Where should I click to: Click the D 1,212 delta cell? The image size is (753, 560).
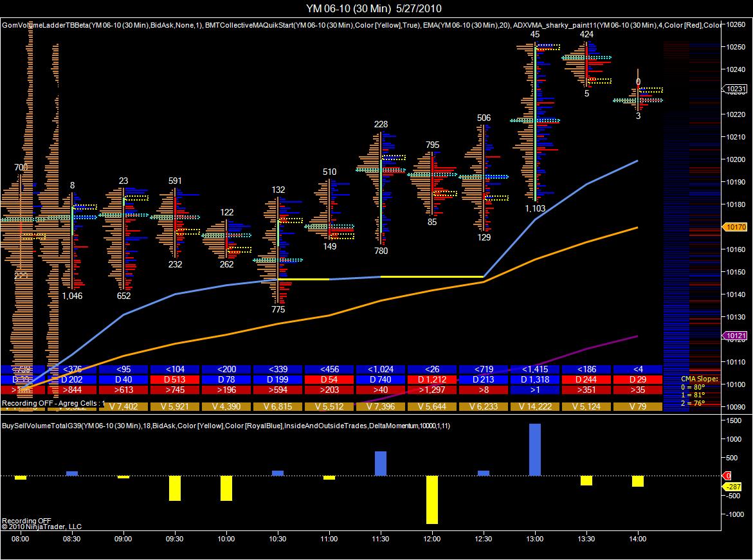click(431, 379)
